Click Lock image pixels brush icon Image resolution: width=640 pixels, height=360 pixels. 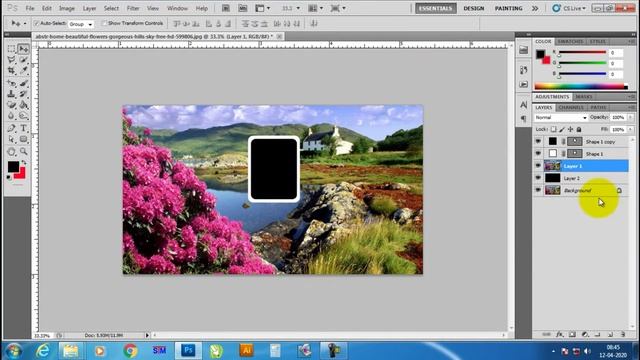(x=562, y=129)
